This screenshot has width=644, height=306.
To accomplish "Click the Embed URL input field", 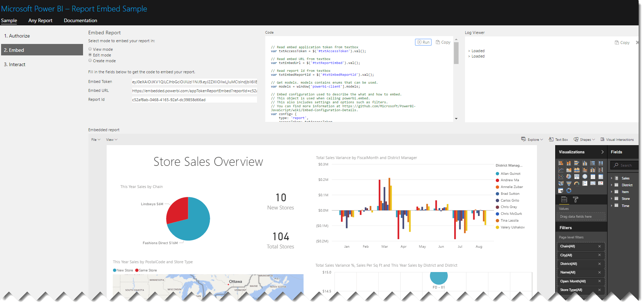I will click(x=194, y=91).
